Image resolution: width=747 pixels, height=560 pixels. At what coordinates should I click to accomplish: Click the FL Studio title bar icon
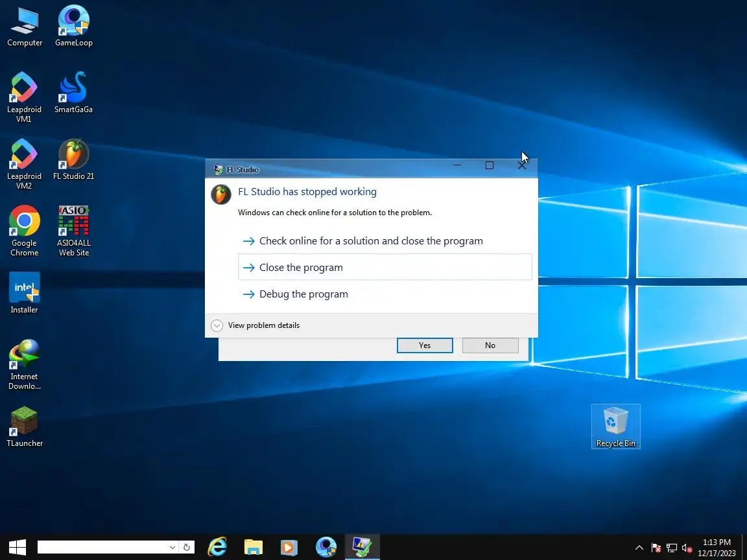[218, 170]
